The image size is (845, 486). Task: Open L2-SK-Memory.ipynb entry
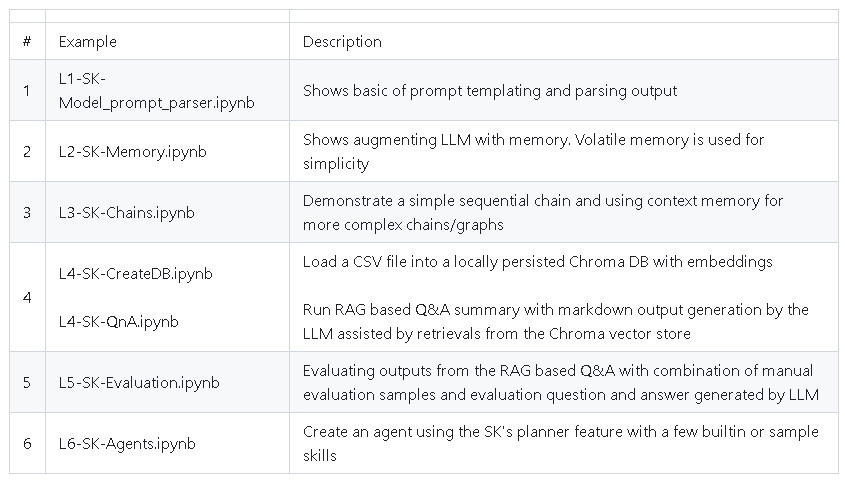pos(133,152)
